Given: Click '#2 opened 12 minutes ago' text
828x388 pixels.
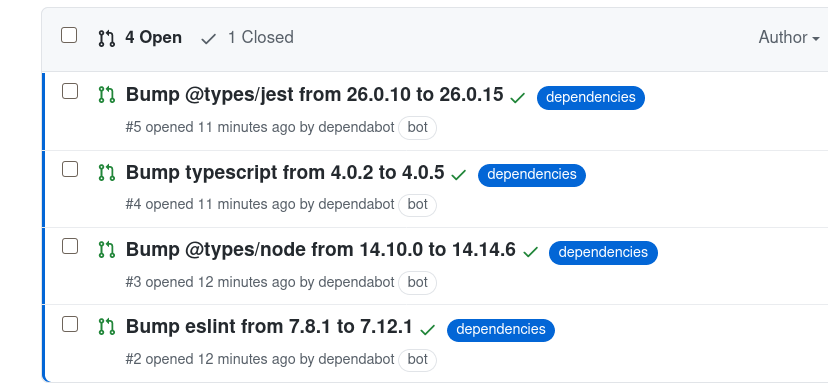Looking at the screenshot, I should (210, 360).
